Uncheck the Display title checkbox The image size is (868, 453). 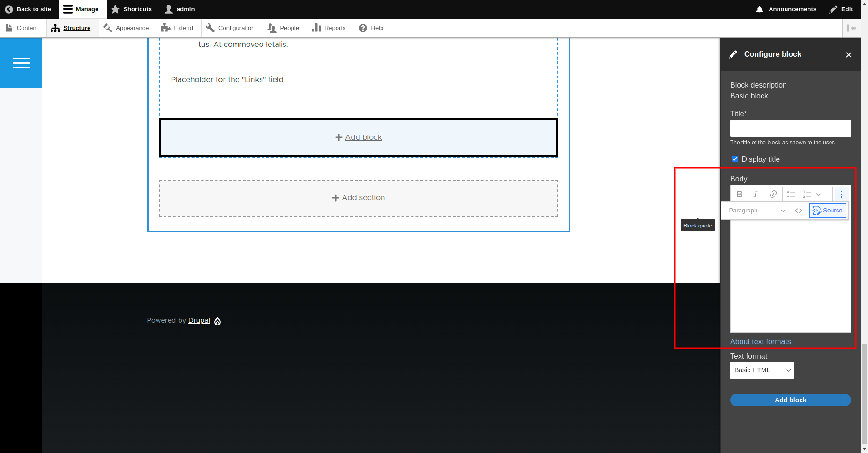(735, 159)
